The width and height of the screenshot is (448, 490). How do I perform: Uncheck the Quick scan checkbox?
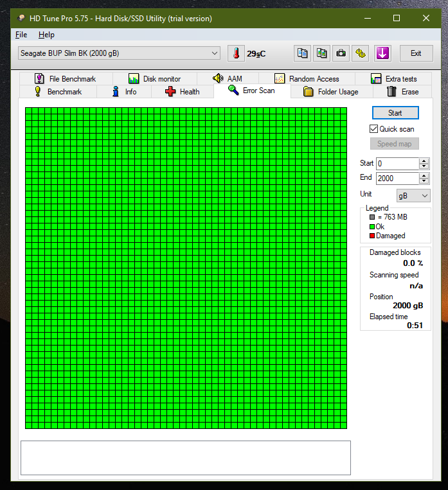(373, 128)
